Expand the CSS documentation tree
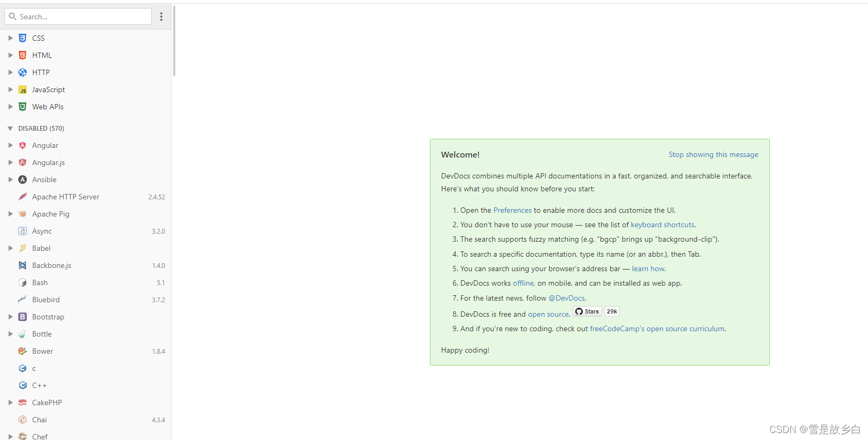This screenshot has width=868, height=440. coord(10,38)
